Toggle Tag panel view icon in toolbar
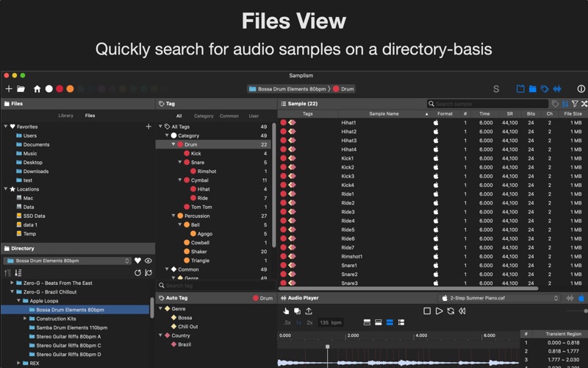 (x=545, y=89)
